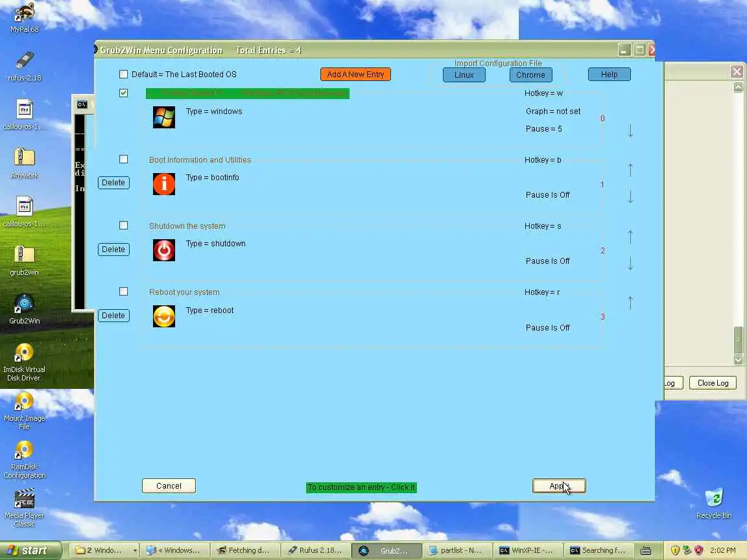
Task: Open ImDisk Virtual Disk Driver shortcut
Action: (x=24, y=362)
